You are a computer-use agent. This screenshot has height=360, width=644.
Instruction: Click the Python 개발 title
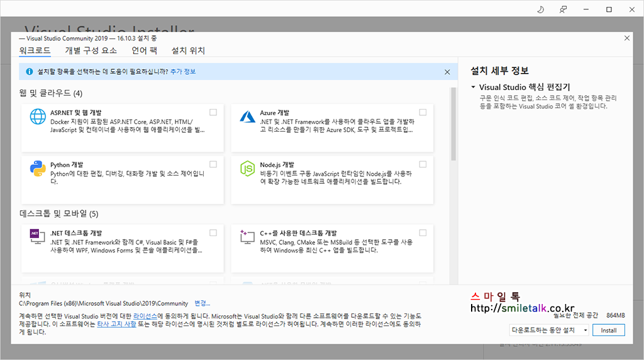click(67, 165)
